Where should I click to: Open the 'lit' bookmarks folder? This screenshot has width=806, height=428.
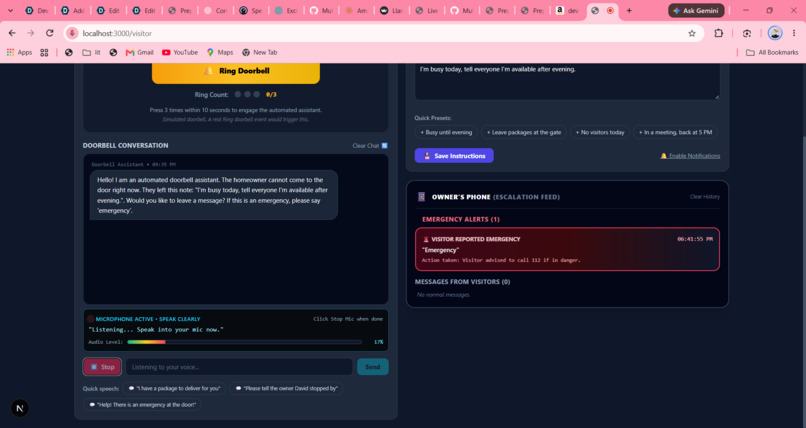[91, 52]
